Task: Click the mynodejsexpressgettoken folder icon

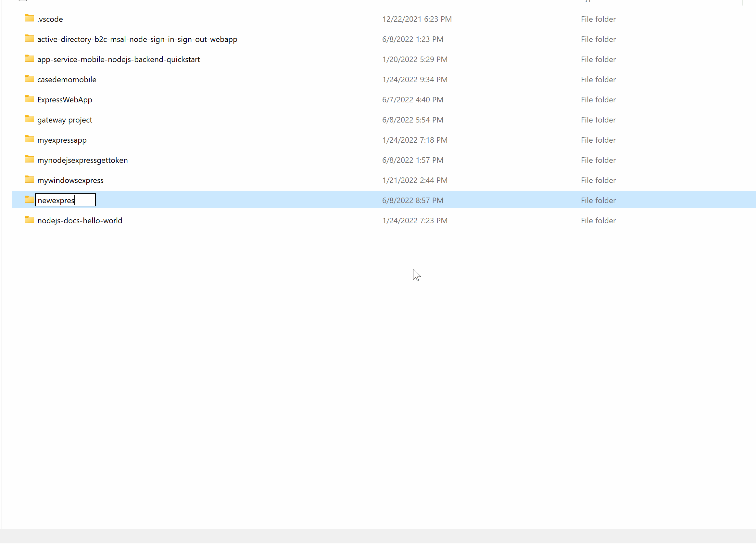Action: pos(29,160)
